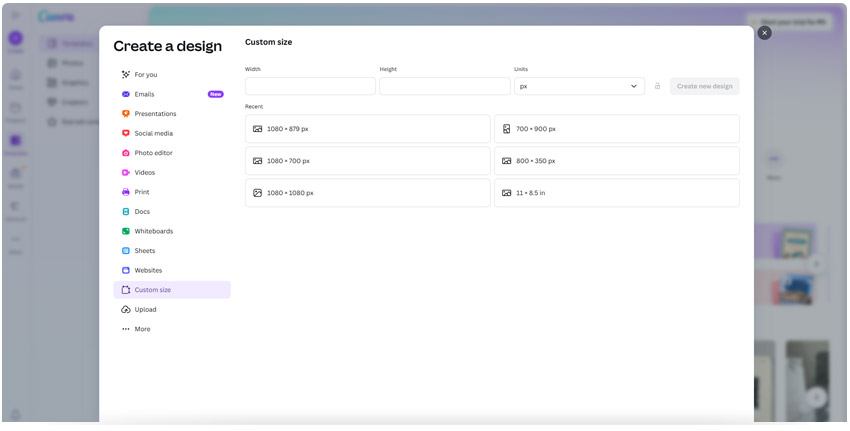Click the Width input field
Viewport: 850px width, 431px height.
pos(310,86)
